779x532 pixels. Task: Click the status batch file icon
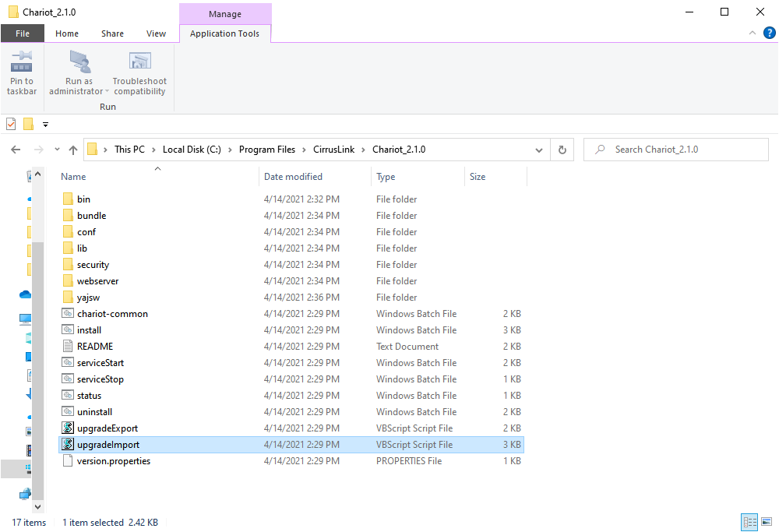(x=68, y=396)
